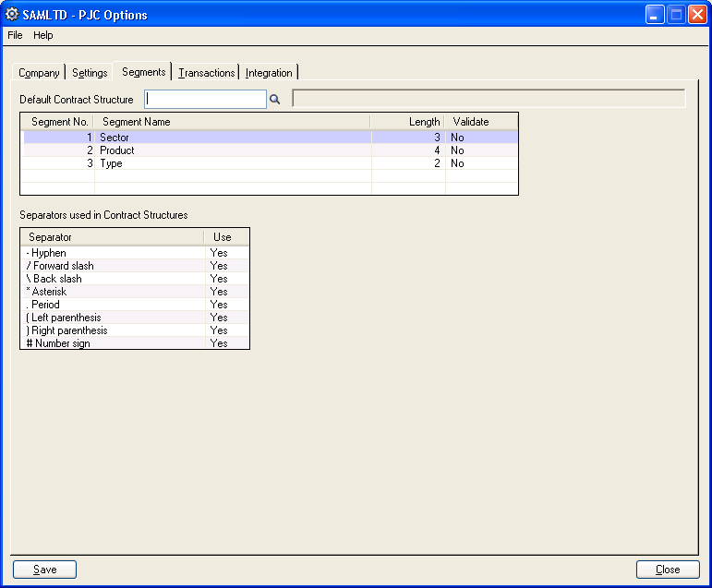Toggle Use value for Right parenthesis
712x588 pixels.
coord(227,330)
